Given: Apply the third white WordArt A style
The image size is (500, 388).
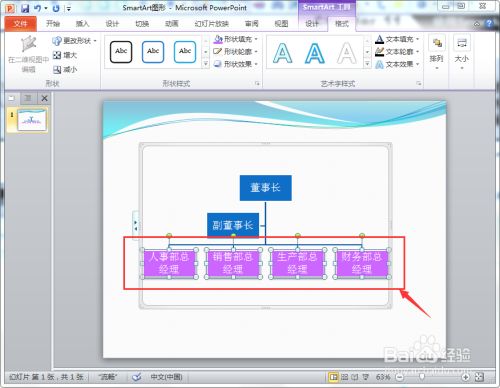Looking at the screenshot, I should 346,53.
